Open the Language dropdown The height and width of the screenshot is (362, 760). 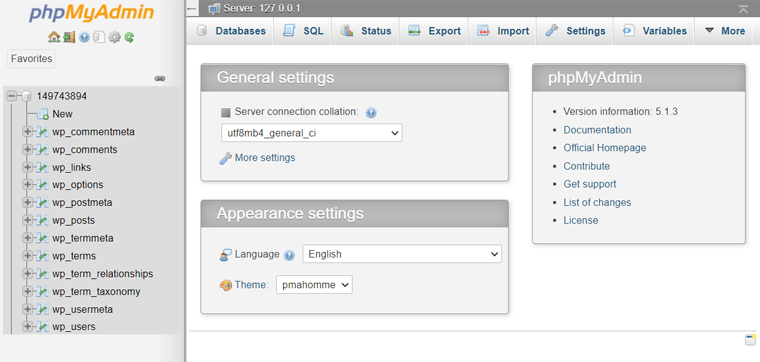(402, 254)
